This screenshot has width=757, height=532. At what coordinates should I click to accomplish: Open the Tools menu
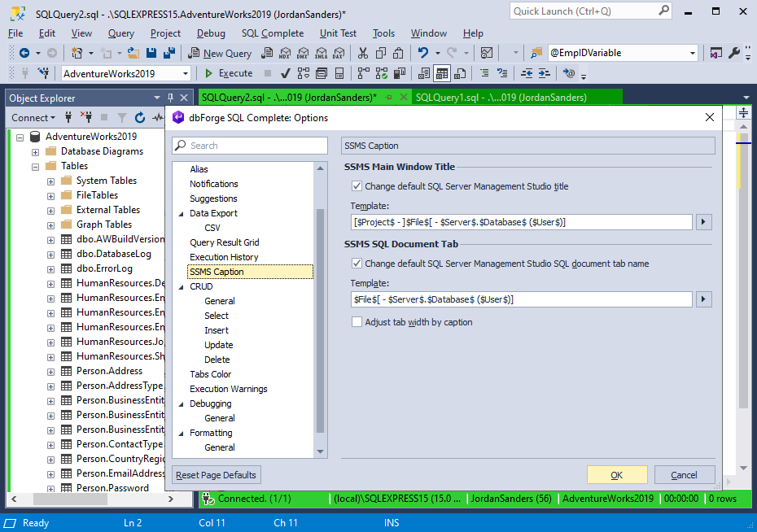pos(384,33)
